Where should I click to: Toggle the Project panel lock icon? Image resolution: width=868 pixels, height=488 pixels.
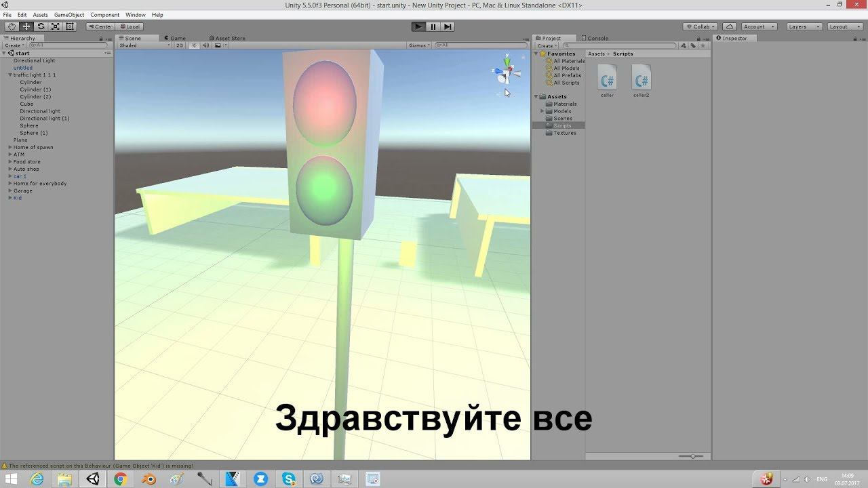[699, 39]
